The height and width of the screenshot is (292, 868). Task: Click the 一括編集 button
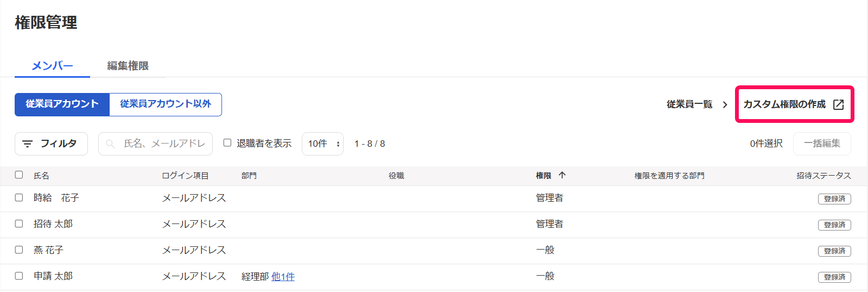click(x=822, y=144)
